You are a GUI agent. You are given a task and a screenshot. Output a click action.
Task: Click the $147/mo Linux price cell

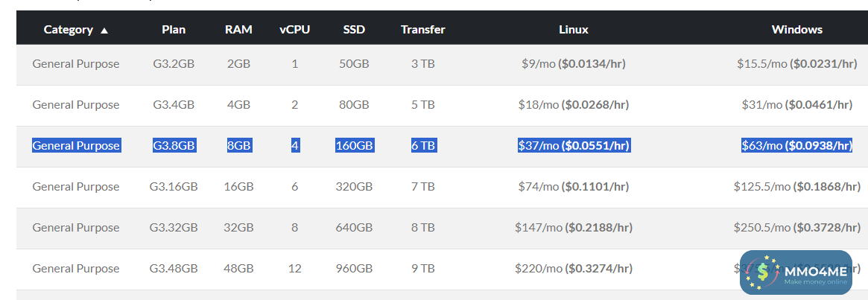pyautogui.click(x=573, y=228)
